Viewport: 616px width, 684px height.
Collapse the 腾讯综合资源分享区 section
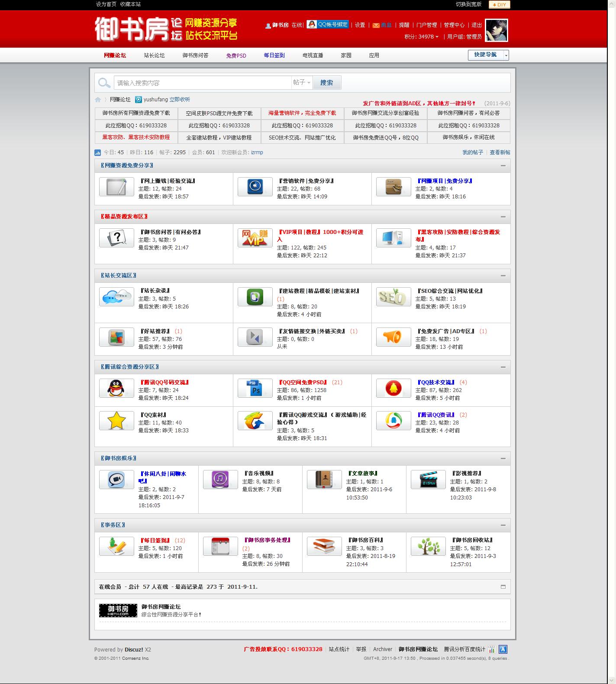click(x=503, y=367)
